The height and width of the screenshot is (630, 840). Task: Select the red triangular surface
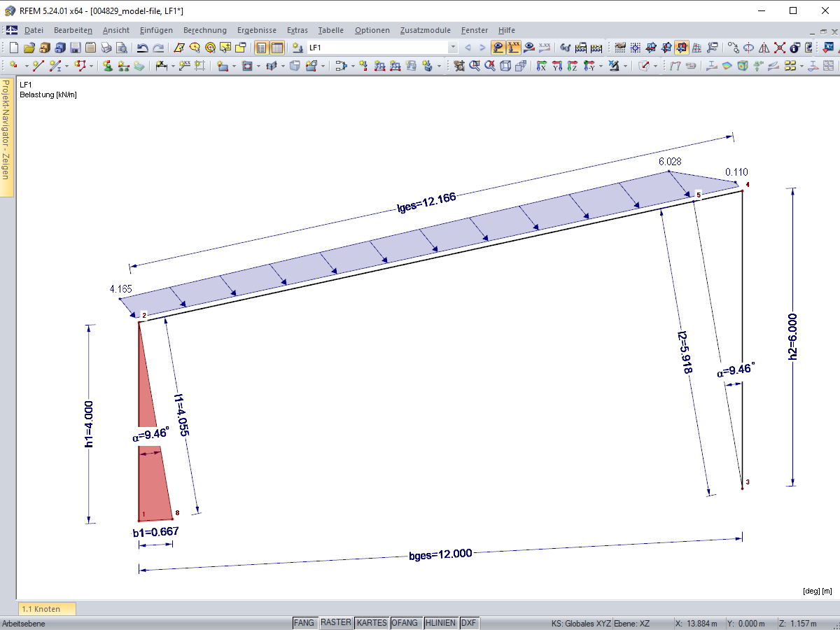[153, 476]
